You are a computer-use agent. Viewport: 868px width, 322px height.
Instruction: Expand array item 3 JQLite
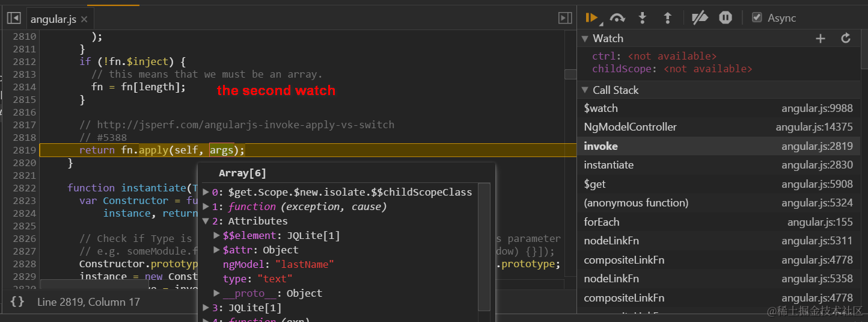point(206,308)
